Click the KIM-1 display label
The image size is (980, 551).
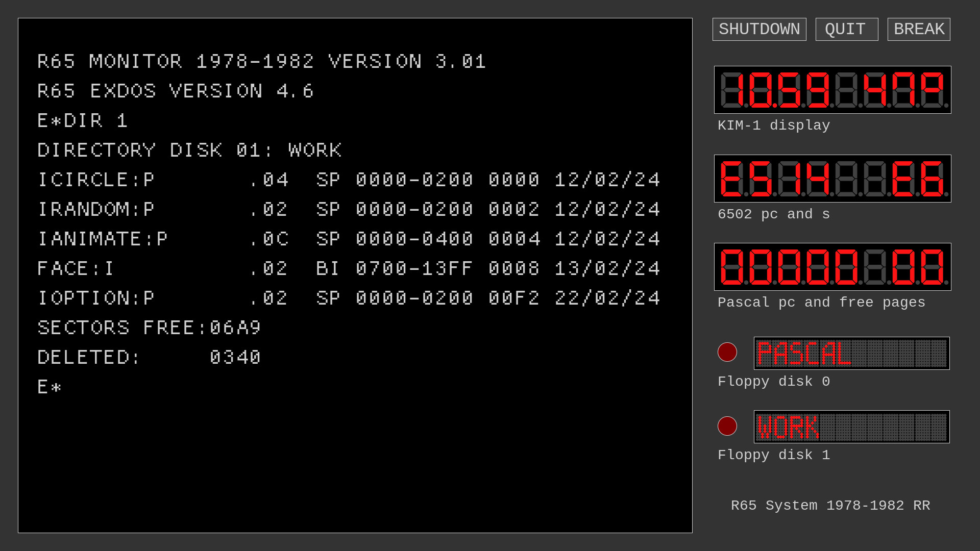click(774, 126)
